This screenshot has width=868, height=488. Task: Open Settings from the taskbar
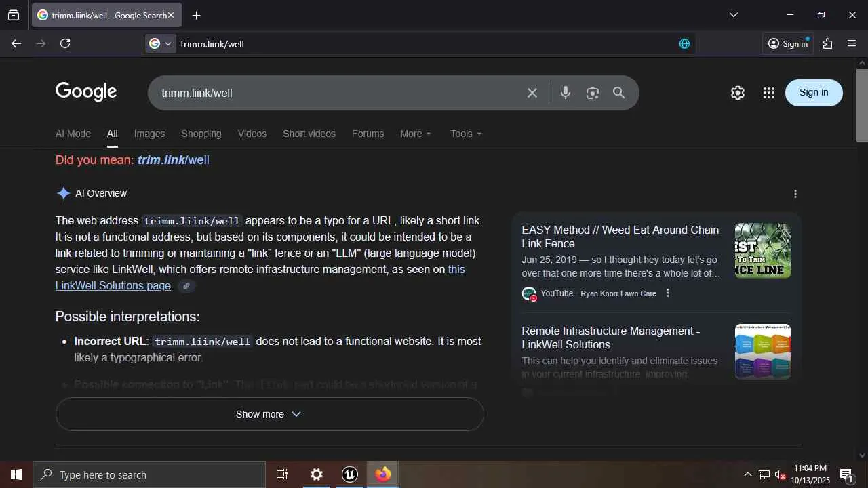coord(317,474)
